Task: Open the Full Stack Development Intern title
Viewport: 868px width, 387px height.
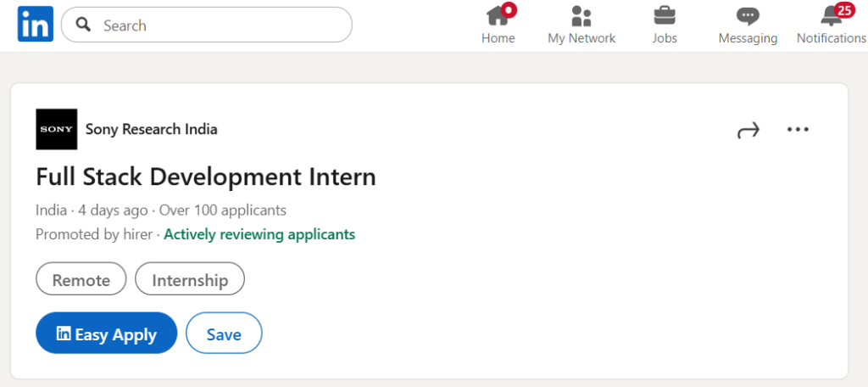Action: 206,177
